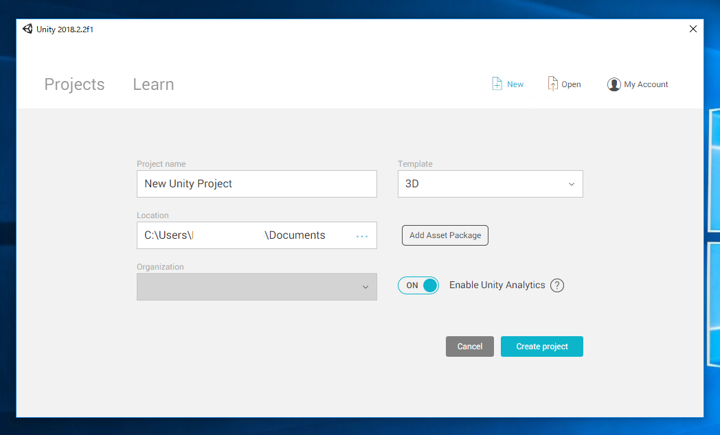The width and height of the screenshot is (720, 435).
Task: Click the Enable Unity Analytics label
Action: 497,285
